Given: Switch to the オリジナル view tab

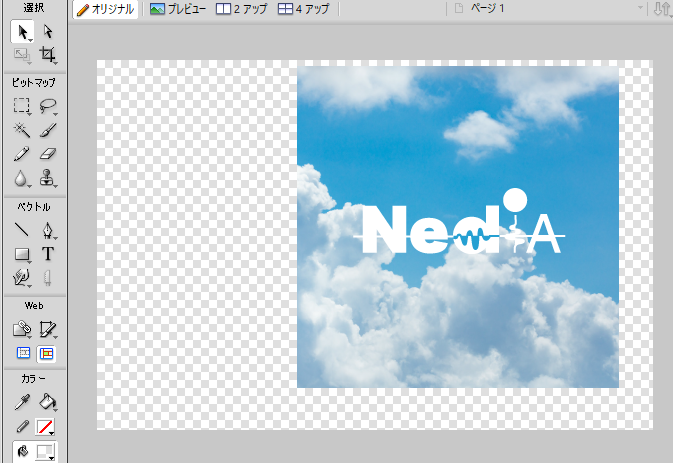Looking at the screenshot, I should click(106, 9).
